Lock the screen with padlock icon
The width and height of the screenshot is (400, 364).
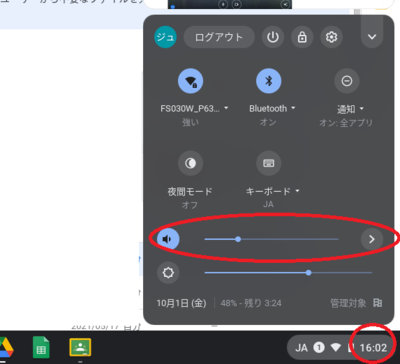click(302, 37)
